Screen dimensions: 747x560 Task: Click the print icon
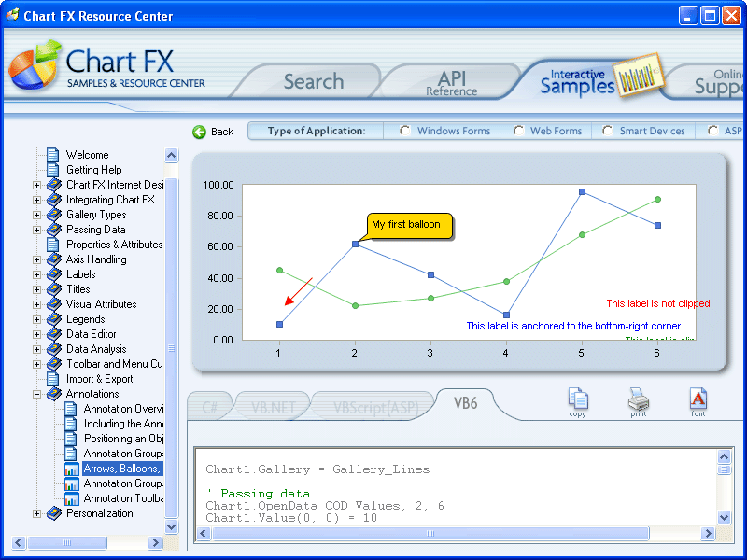click(x=638, y=399)
